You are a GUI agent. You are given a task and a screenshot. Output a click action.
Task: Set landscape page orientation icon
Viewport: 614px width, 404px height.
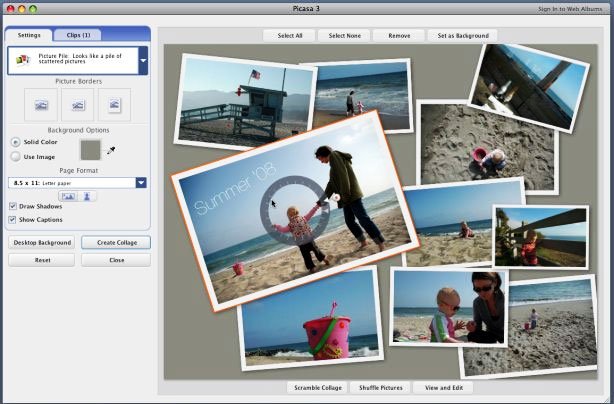tap(68, 196)
